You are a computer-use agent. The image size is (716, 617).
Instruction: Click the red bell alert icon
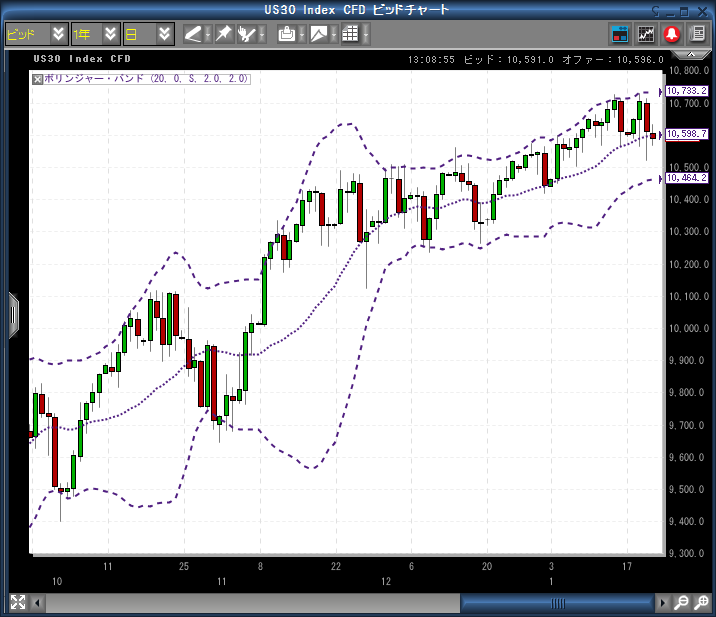672,33
